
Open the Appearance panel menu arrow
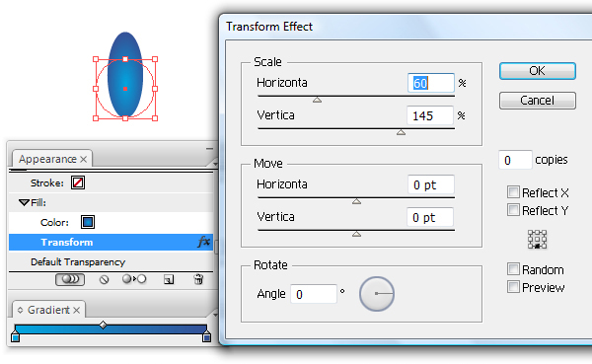pos(214,164)
